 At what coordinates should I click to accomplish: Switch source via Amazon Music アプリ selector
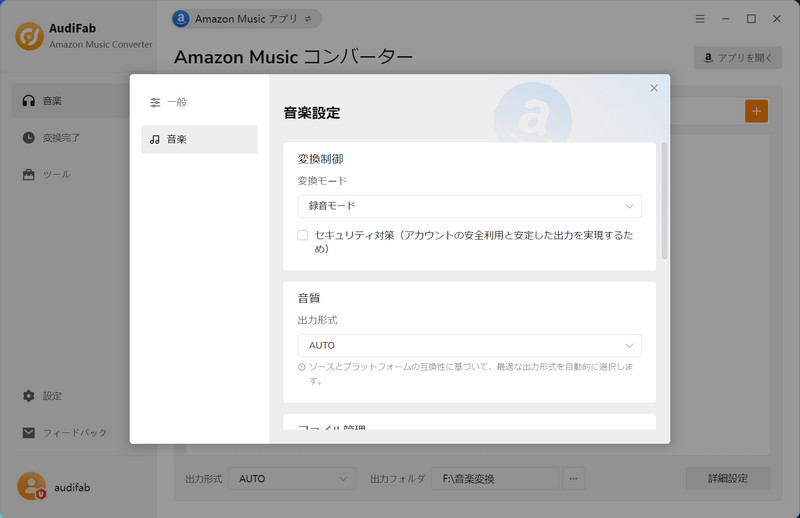click(x=247, y=19)
